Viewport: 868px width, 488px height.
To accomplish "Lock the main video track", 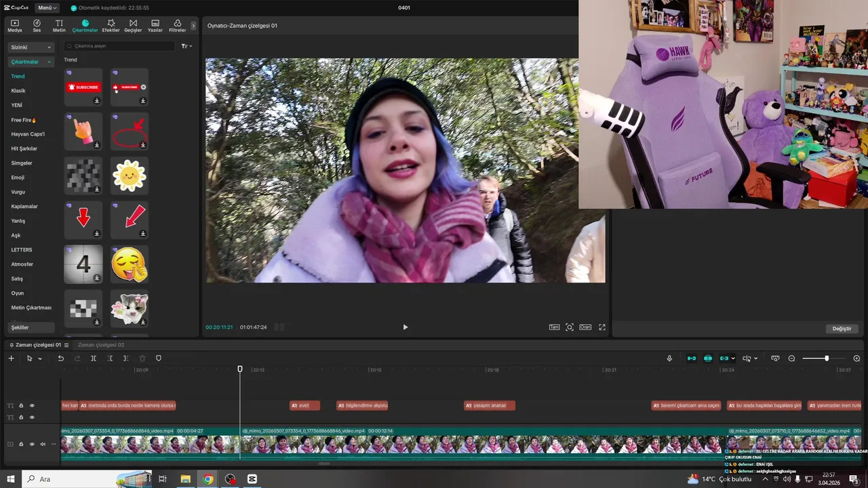I will coord(21,445).
